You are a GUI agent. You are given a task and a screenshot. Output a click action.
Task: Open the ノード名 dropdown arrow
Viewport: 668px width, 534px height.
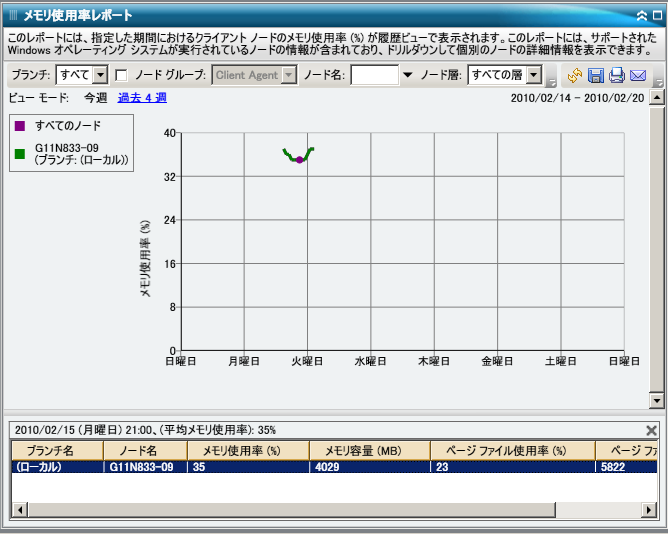coord(407,75)
